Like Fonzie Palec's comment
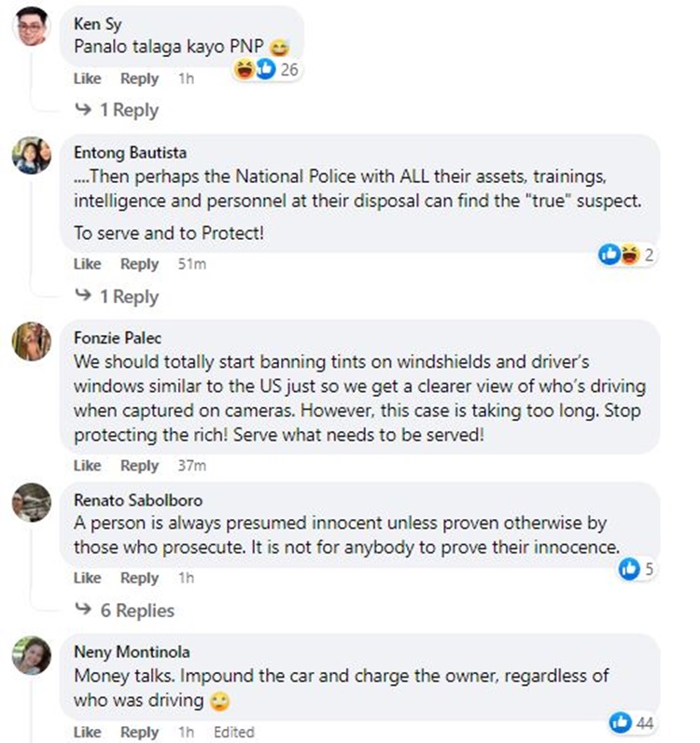 [x=87, y=466]
